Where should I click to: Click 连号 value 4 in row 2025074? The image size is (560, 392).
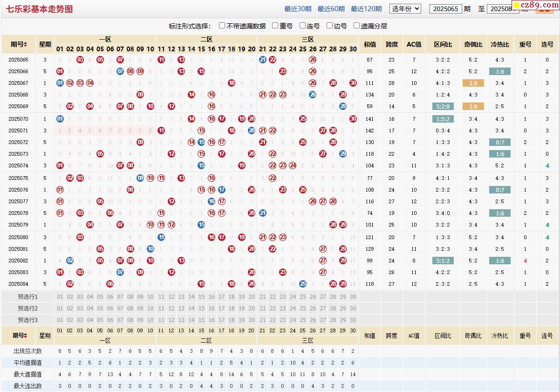click(547, 165)
